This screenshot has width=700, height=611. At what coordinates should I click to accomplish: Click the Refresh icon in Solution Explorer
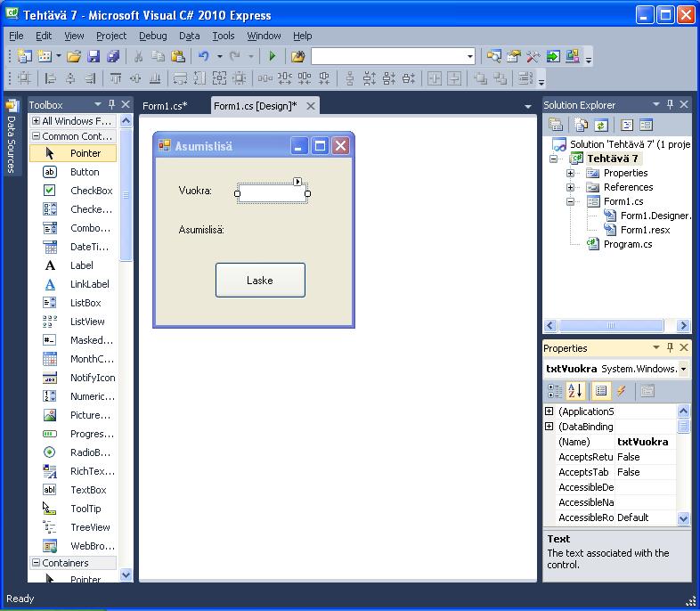[601, 126]
